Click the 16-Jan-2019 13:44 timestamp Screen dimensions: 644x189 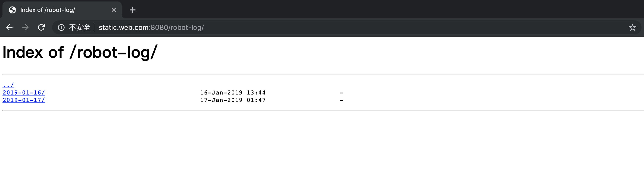click(x=233, y=93)
